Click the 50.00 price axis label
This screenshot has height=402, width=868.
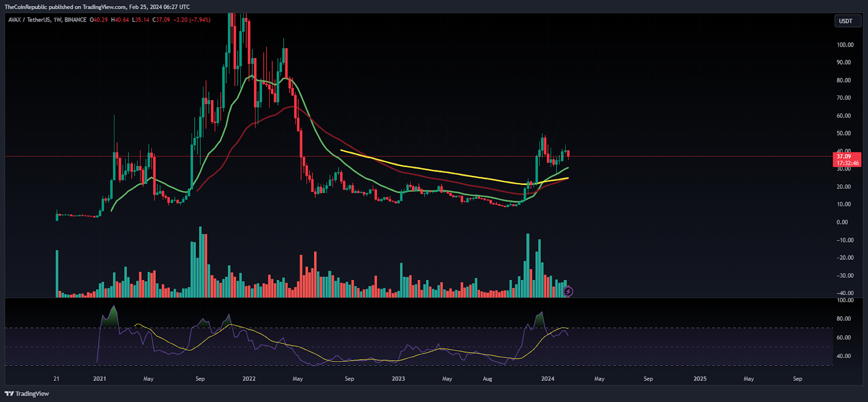pyautogui.click(x=844, y=133)
